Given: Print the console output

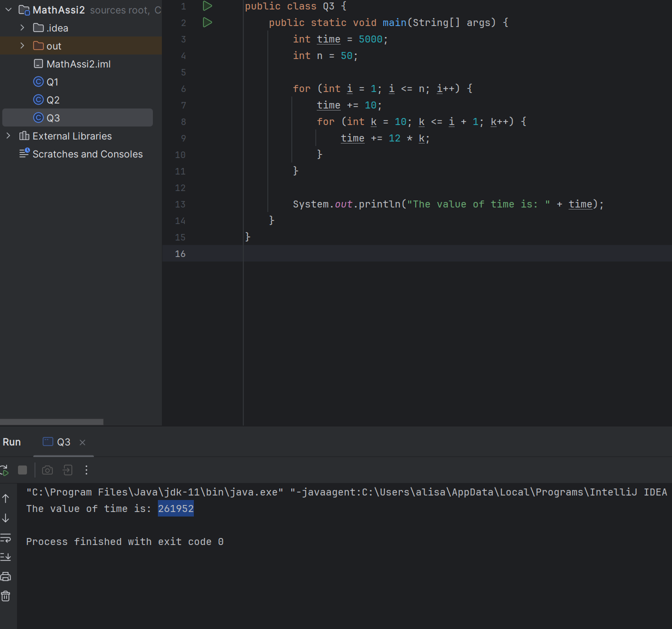Looking at the screenshot, I should coord(6,576).
